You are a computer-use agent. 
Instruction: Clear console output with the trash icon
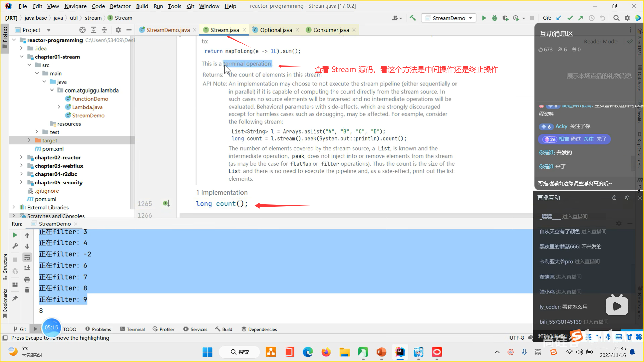pyautogui.click(x=27, y=290)
